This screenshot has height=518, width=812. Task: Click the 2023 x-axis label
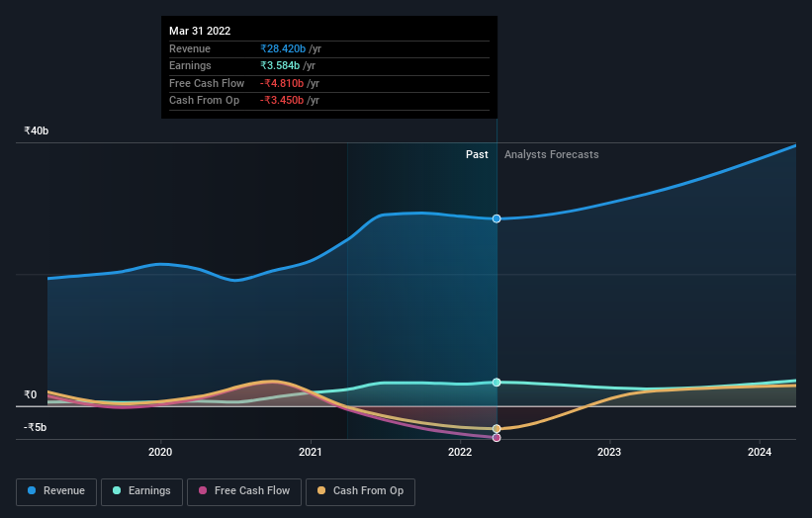609,453
